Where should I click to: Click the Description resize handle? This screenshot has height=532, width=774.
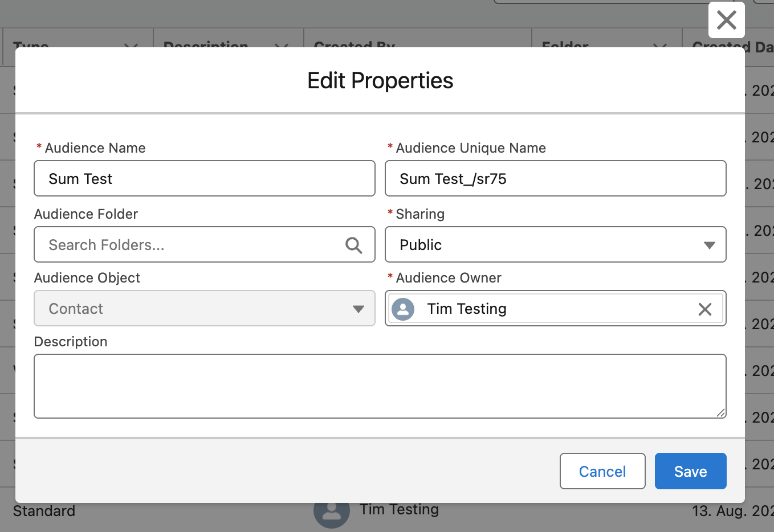(x=721, y=413)
